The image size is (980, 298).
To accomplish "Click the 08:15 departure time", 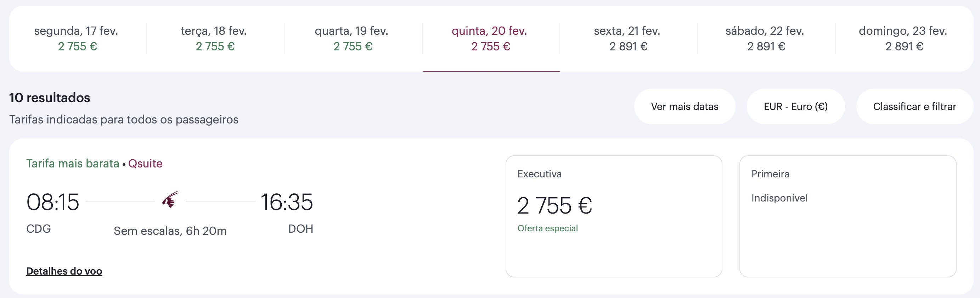I will 52,202.
